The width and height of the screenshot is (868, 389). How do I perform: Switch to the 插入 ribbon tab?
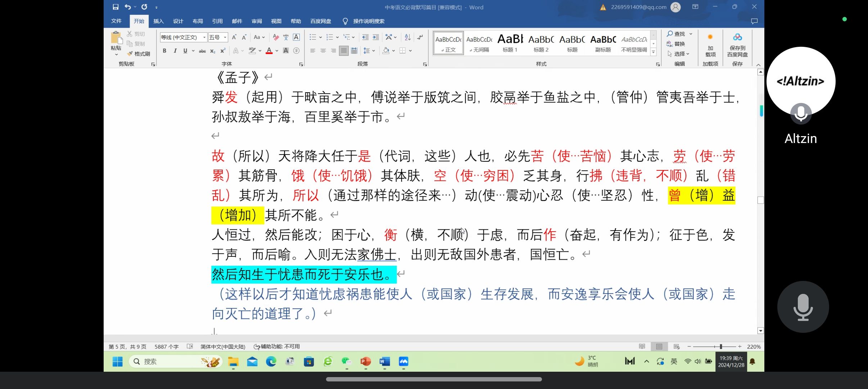(x=158, y=21)
